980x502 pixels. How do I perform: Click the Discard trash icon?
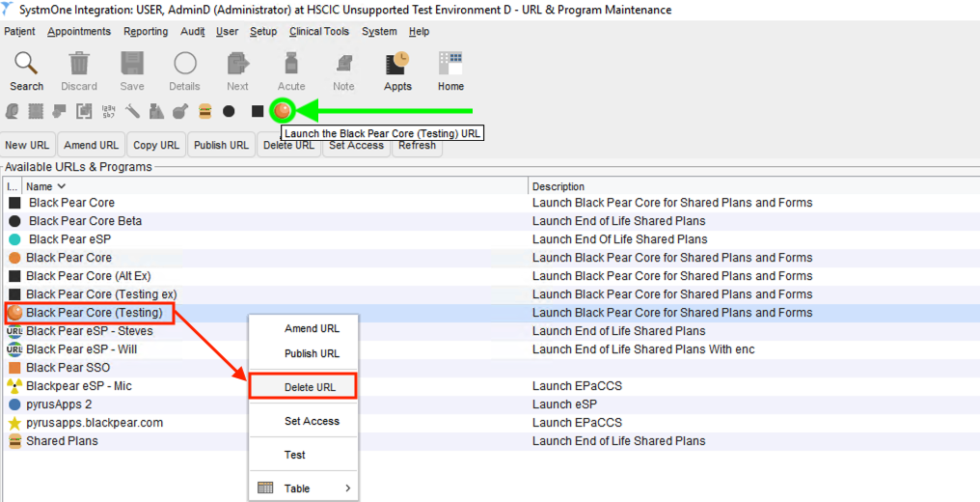coord(79,64)
